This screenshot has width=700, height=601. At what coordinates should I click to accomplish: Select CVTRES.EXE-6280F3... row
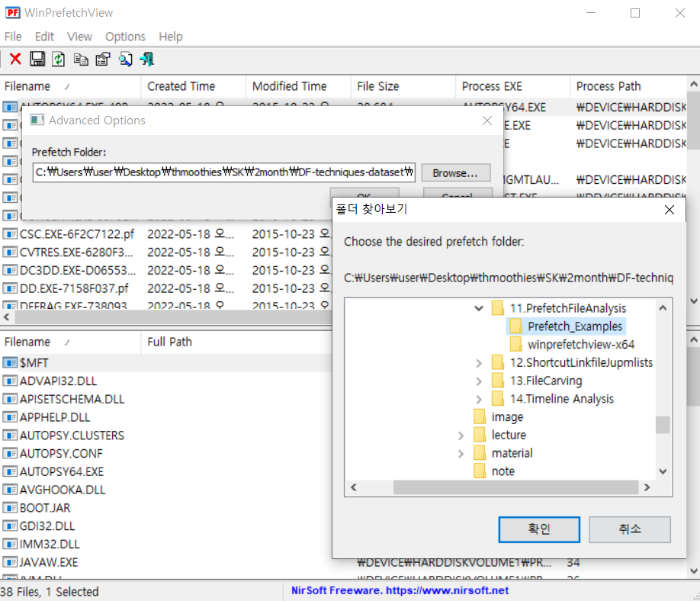(x=166, y=252)
